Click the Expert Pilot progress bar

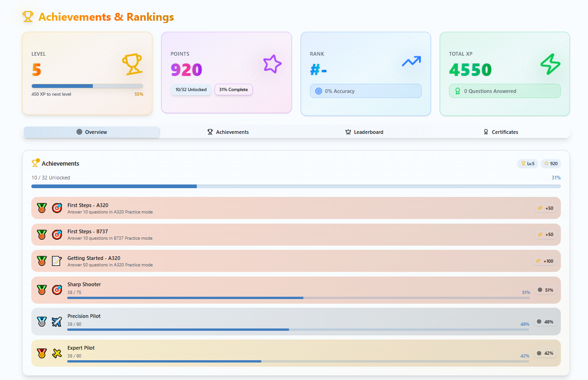coord(298,362)
